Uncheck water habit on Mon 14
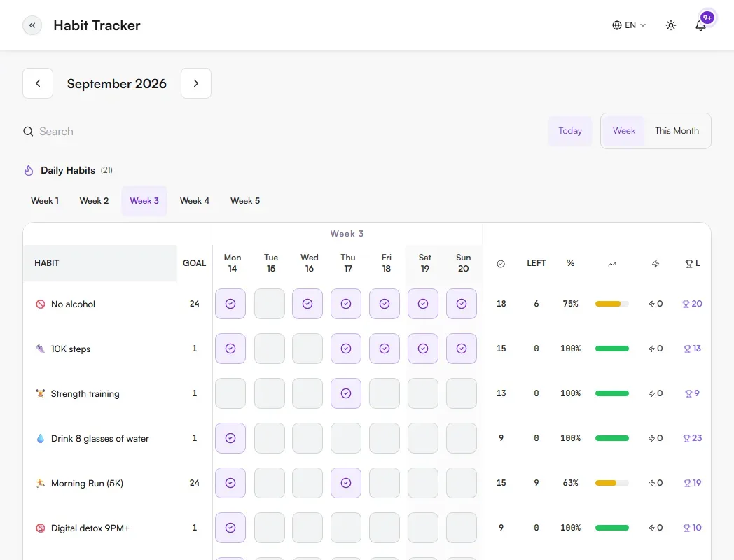The image size is (734, 560). click(x=230, y=438)
